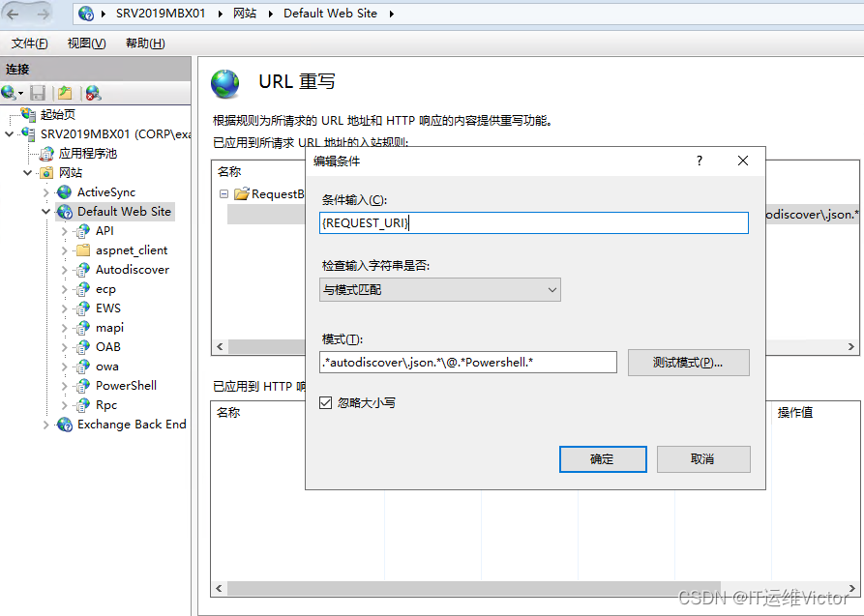Expand the breadcrumb arrow after Default Web Site
Viewport: 864px width, 616px height.
(x=391, y=14)
